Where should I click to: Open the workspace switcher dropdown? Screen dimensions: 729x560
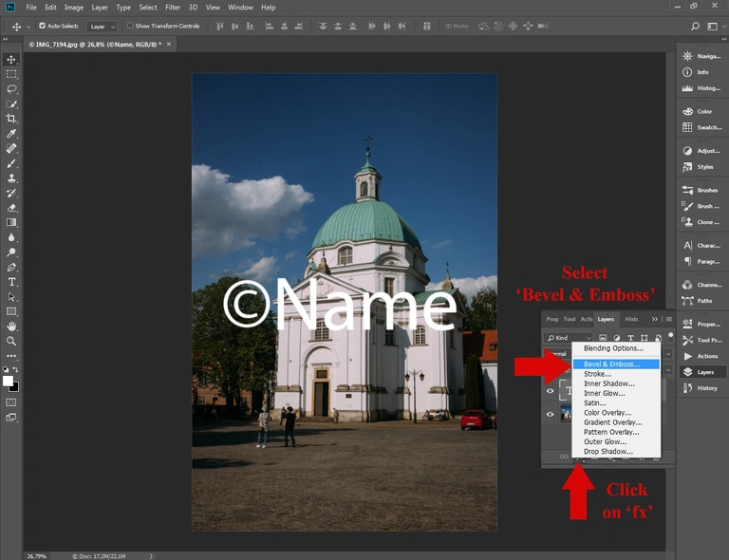[x=715, y=27]
